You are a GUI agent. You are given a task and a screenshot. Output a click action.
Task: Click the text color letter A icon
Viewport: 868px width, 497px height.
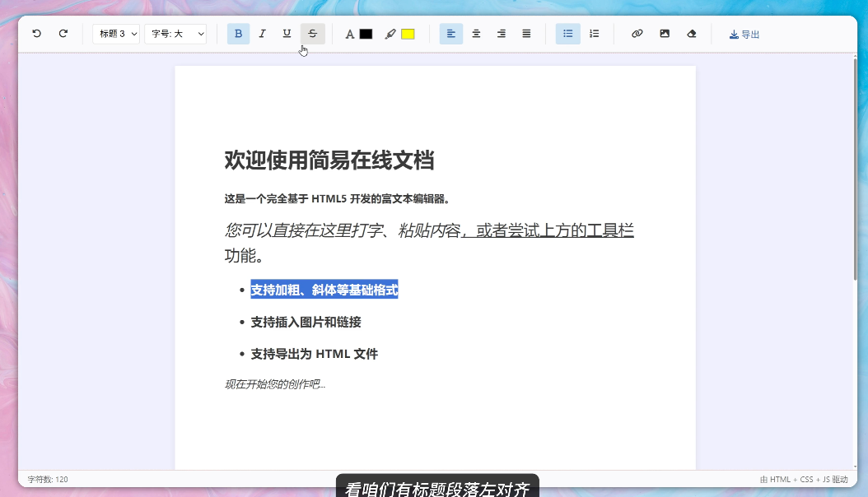tap(349, 35)
